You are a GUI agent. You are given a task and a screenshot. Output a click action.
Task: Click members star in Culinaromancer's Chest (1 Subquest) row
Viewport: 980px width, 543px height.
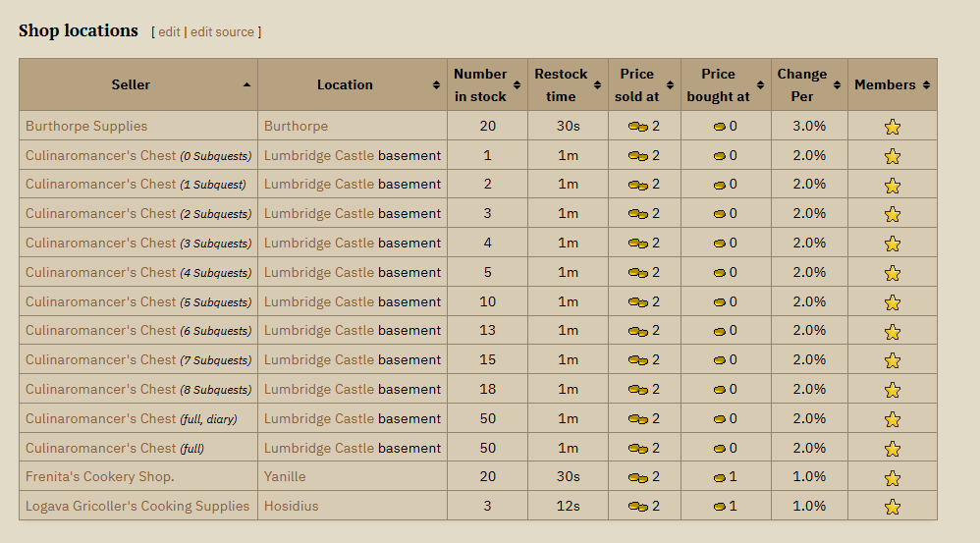click(893, 186)
